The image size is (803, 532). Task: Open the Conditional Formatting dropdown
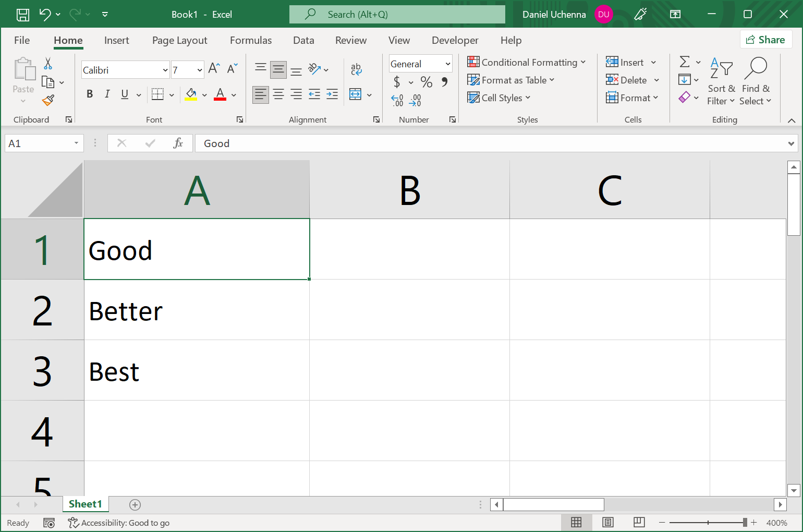[x=527, y=63]
